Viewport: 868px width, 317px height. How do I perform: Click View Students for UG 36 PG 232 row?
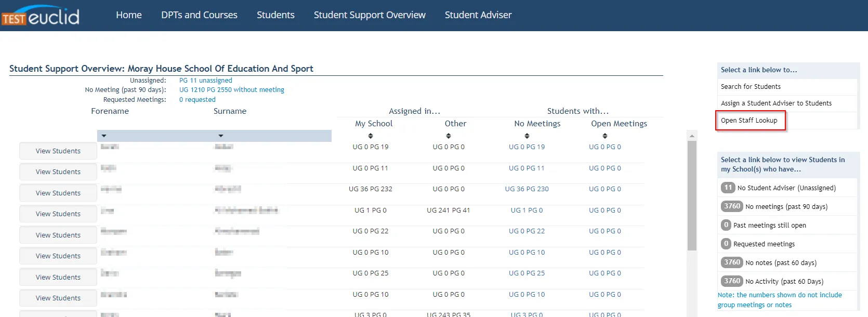click(x=58, y=193)
